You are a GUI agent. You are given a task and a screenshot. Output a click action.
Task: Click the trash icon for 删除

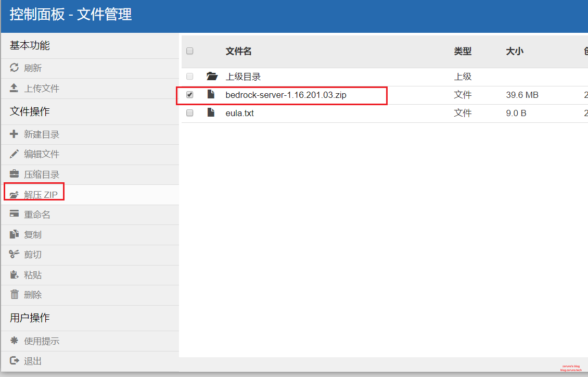(14, 295)
